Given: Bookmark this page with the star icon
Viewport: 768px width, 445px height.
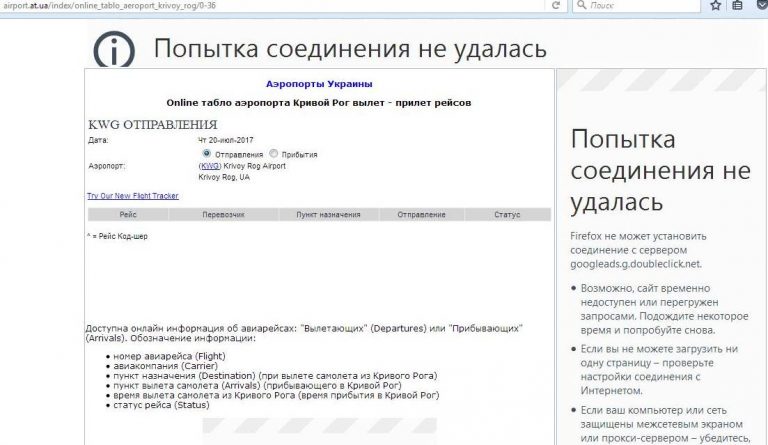Looking at the screenshot, I should pos(715,6).
